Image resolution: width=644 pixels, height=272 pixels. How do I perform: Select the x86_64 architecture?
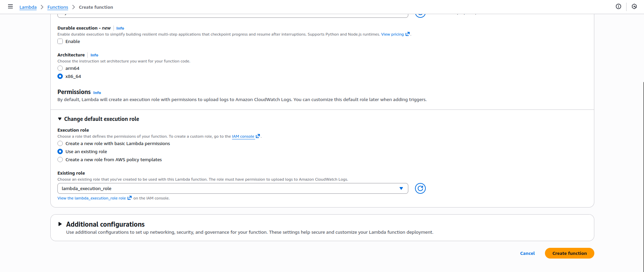[x=60, y=77]
